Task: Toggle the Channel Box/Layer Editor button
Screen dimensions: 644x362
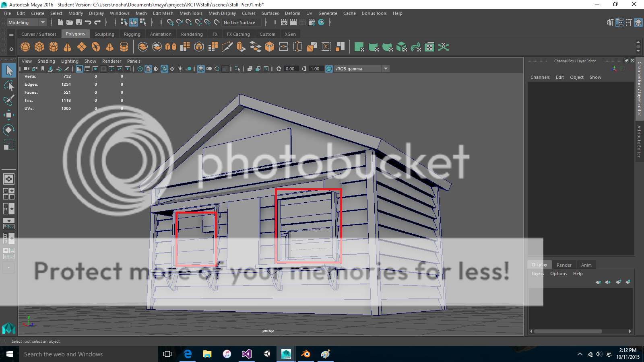Action: coord(638,23)
